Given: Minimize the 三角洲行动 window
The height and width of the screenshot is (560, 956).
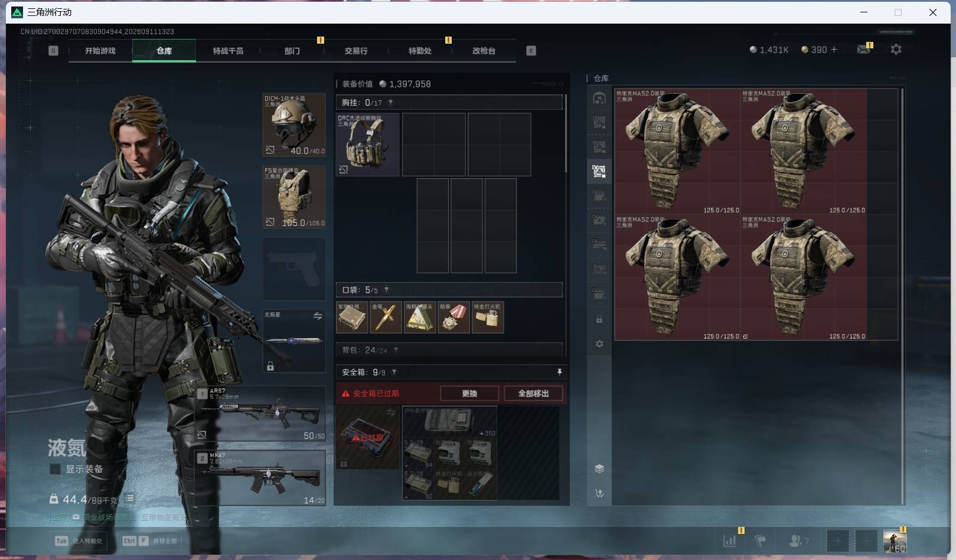Looking at the screenshot, I should click(864, 12).
